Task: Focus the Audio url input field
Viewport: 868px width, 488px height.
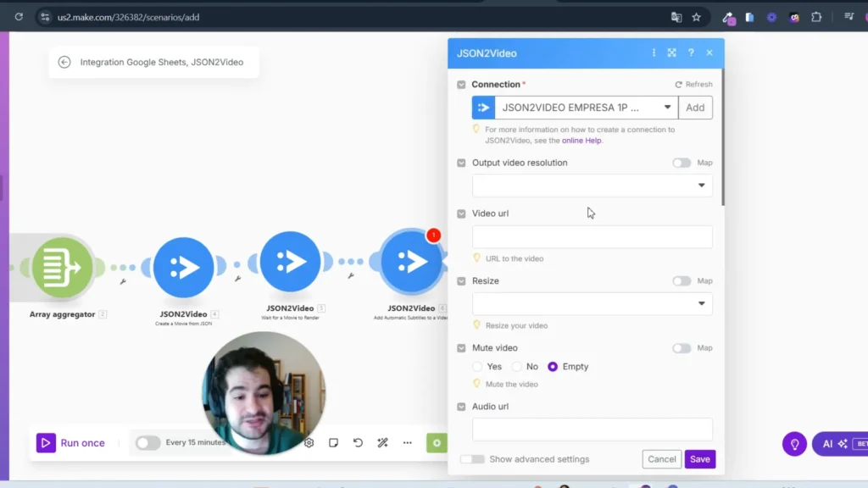Action: point(592,430)
